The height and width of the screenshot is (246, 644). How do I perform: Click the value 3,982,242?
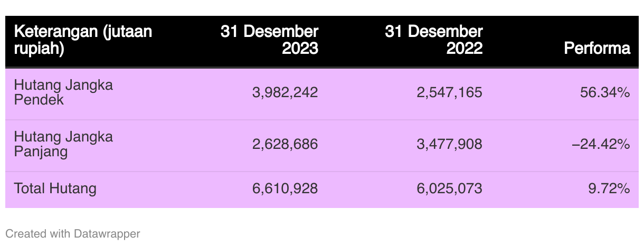coord(285,93)
